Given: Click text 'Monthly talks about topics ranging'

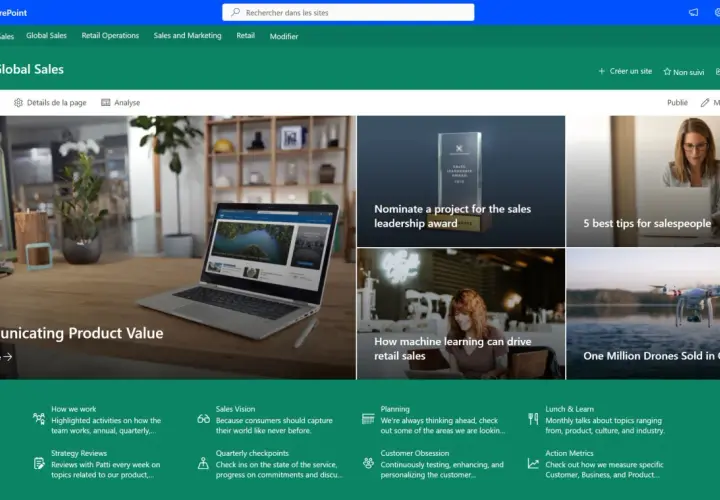Looking at the screenshot, I should 603,420.
